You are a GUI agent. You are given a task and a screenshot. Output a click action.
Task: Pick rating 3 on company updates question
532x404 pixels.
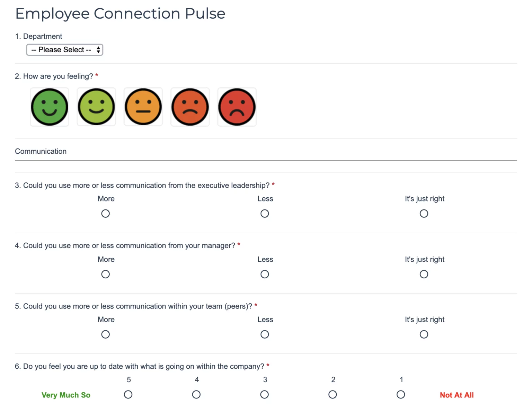(x=265, y=394)
